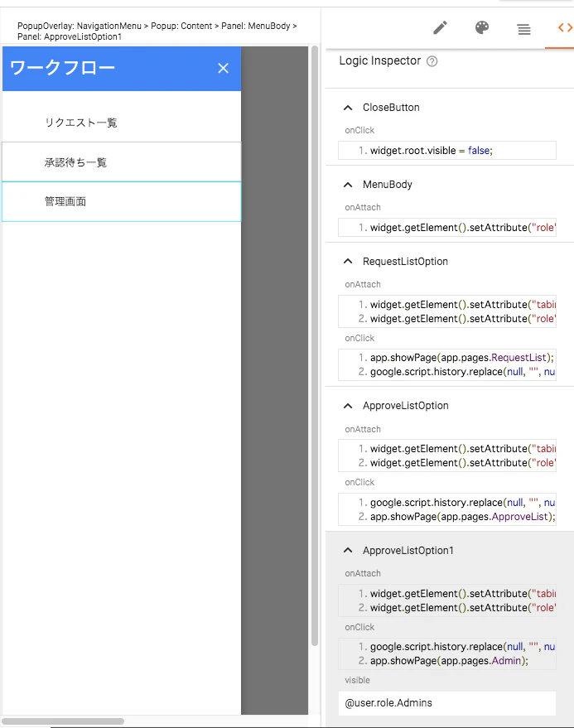
Task: Click the ApproveListOption section title
Action: pos(405,406)
